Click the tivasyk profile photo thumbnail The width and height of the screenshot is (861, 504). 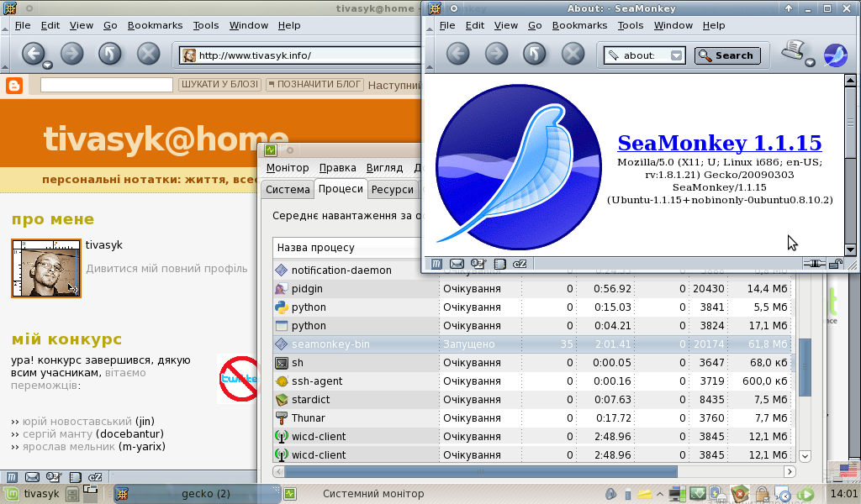(x=46, y=268)
